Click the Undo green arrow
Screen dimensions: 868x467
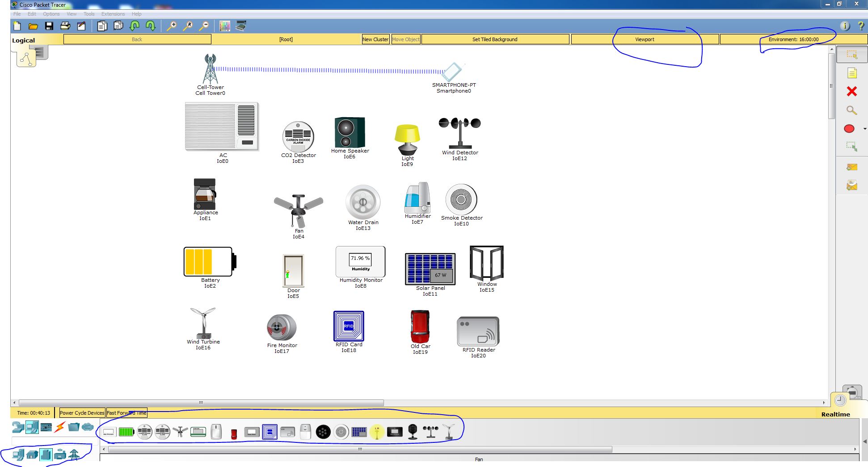135,26
